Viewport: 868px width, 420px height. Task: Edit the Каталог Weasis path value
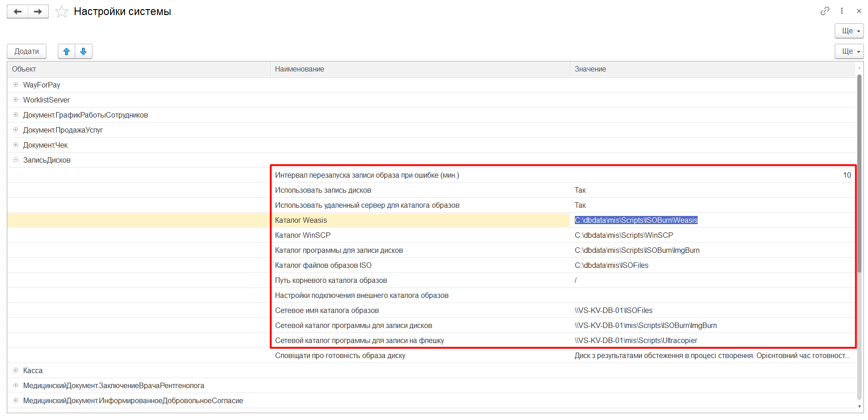coord(636,220)
